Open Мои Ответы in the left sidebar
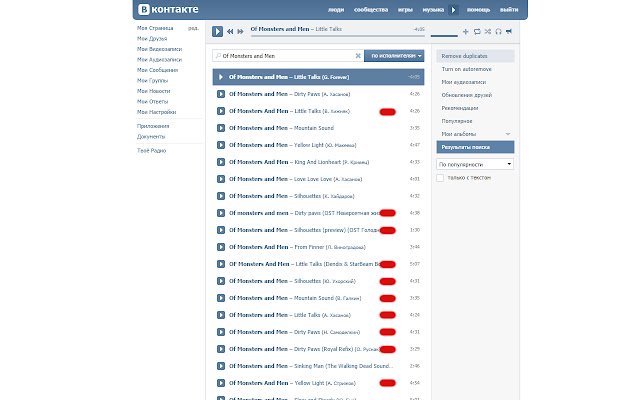The width and height of the screenshot is (640, 400). 152,101
